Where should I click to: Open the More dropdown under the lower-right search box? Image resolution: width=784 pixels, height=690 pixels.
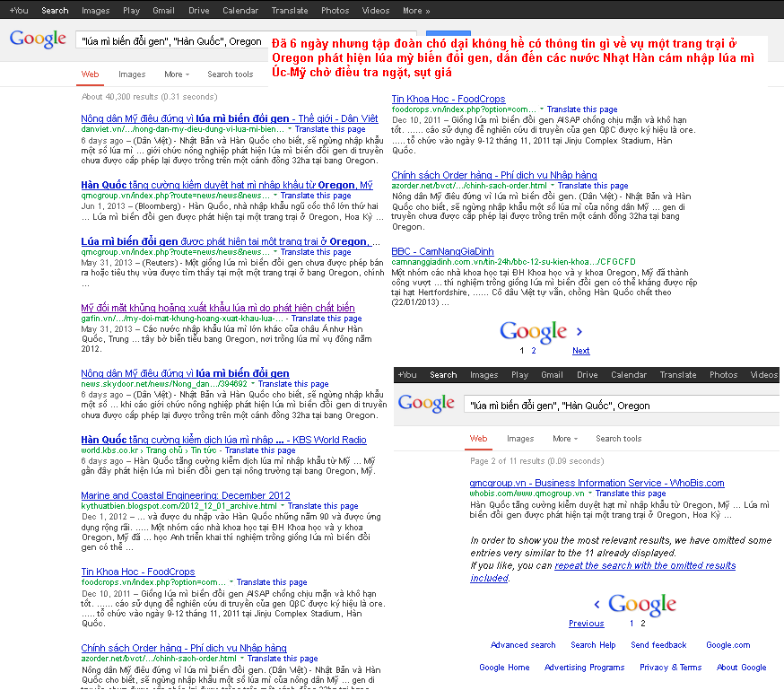coord(565,439)
